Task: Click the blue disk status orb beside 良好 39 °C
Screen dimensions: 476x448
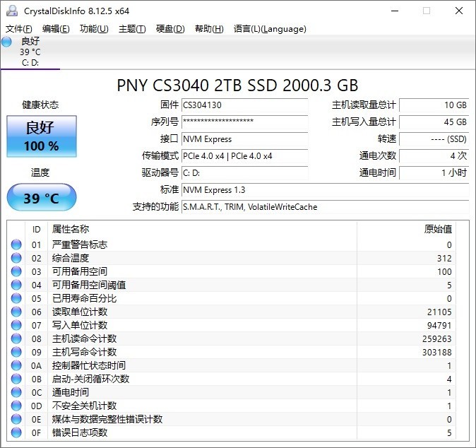Action: pyautogui.click(x=6, y=42)
